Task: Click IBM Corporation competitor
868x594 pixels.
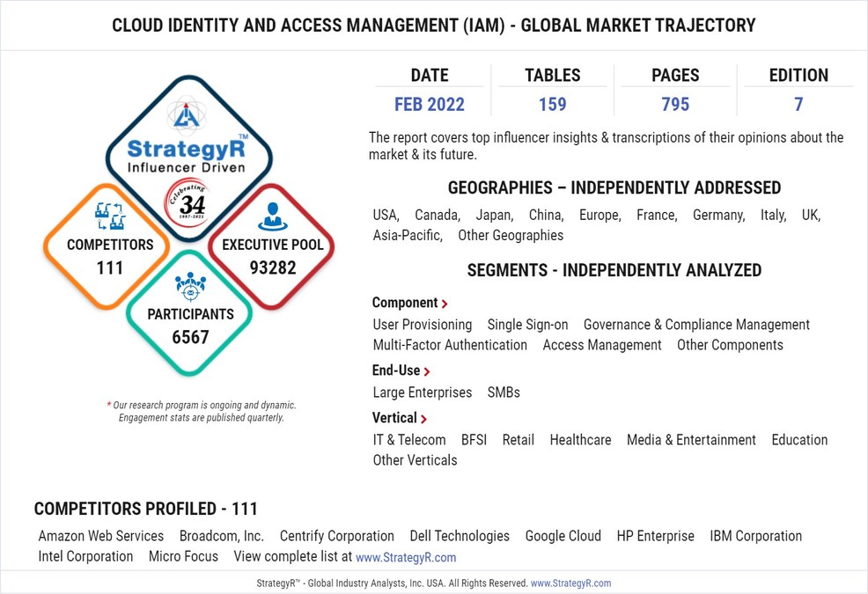Action: (x=755, y=537)
